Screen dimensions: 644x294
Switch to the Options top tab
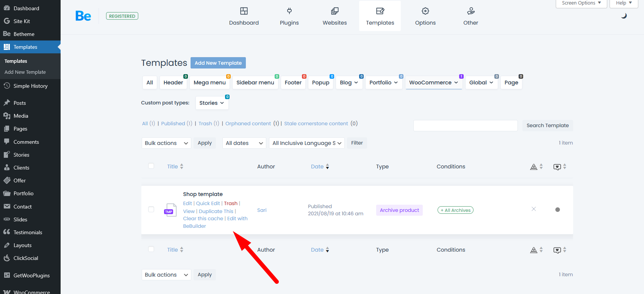click(x=425, y=16)
